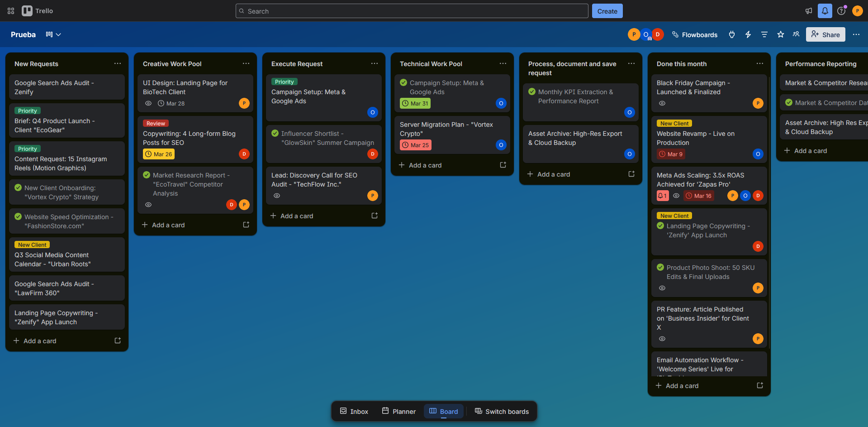This screenshot has height=427, width=868.
Task: Mark New Client Onboarding card incomplete
Action: point(18,187)
